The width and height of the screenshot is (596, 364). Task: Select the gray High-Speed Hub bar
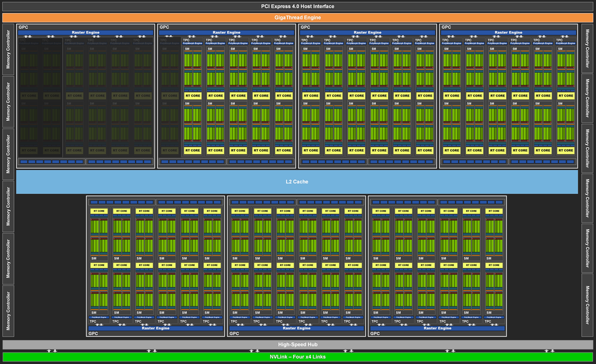[298, 345]
